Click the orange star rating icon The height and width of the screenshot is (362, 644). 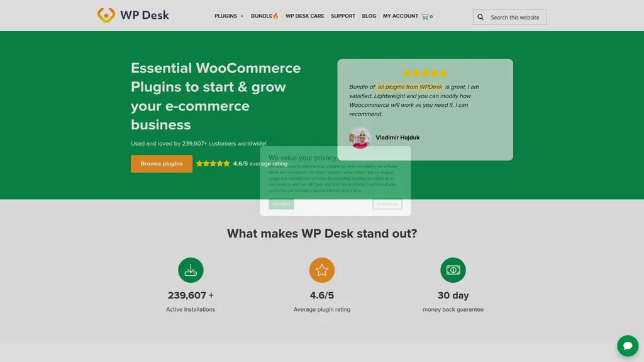pyautogui.click(x=322, y=270)
